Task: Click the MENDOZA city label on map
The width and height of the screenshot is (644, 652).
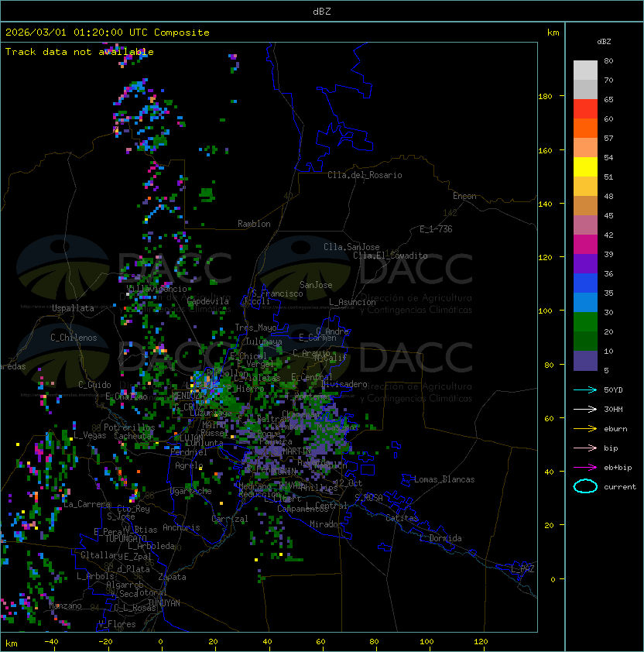Action: coord(188,395)
